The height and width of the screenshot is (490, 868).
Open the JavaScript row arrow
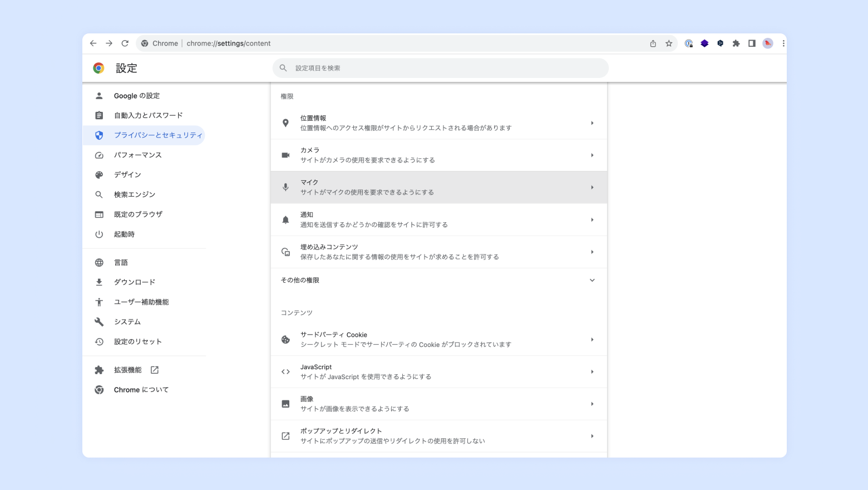click(x=592, y=372)
